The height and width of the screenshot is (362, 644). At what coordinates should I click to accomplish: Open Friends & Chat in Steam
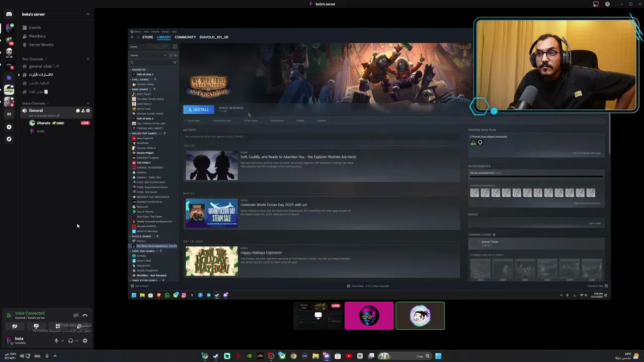coord(597,286)
